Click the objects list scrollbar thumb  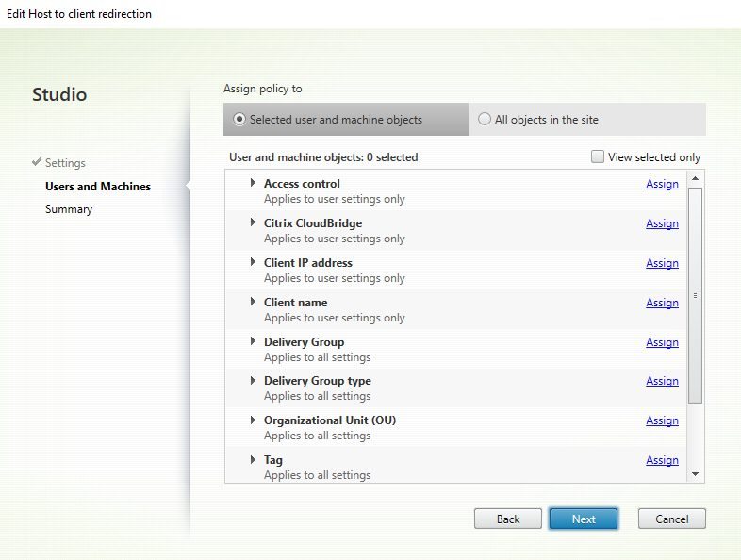695,295
